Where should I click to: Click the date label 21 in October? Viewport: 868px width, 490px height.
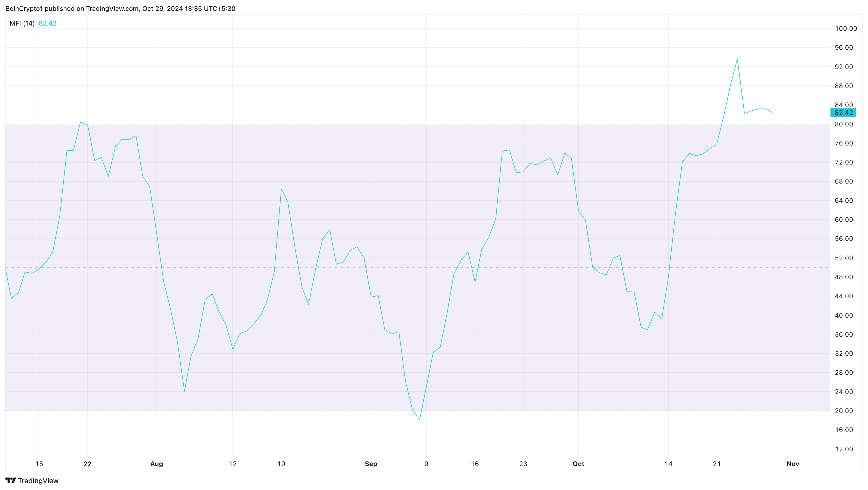pyautogui.click(x=717, y=464)
